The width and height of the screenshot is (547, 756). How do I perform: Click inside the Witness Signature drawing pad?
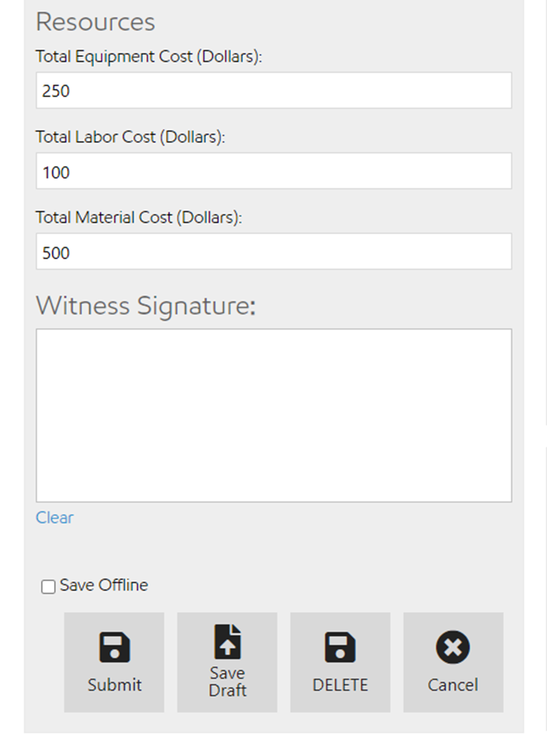pyautogui.click(x=273, y=415)
